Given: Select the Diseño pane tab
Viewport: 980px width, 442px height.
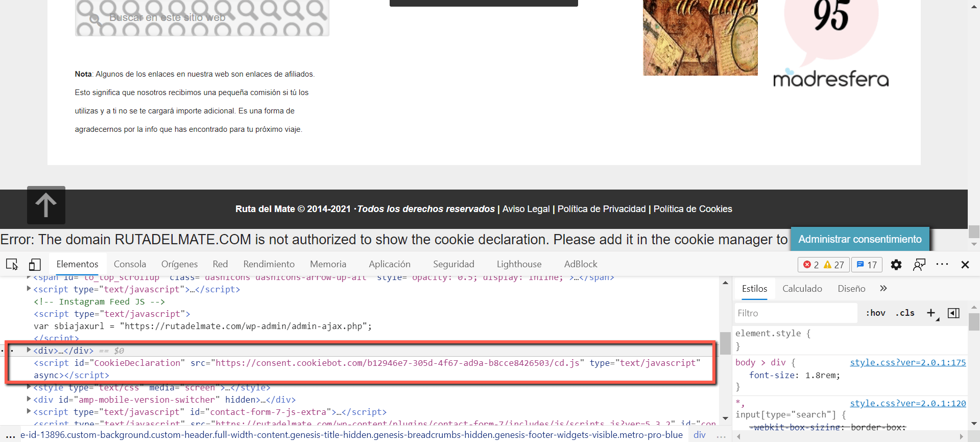Looking at the screenshot, I should pyautogui.click(x=851, y=289).
